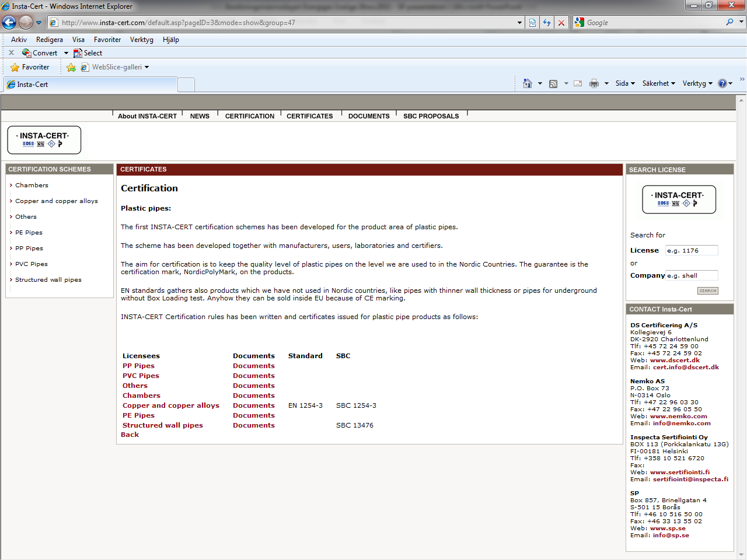This screenshot has width=747, height=560.
Task: Open www.sertifiointi.fi web link
Action: click(x=680, y=472)
